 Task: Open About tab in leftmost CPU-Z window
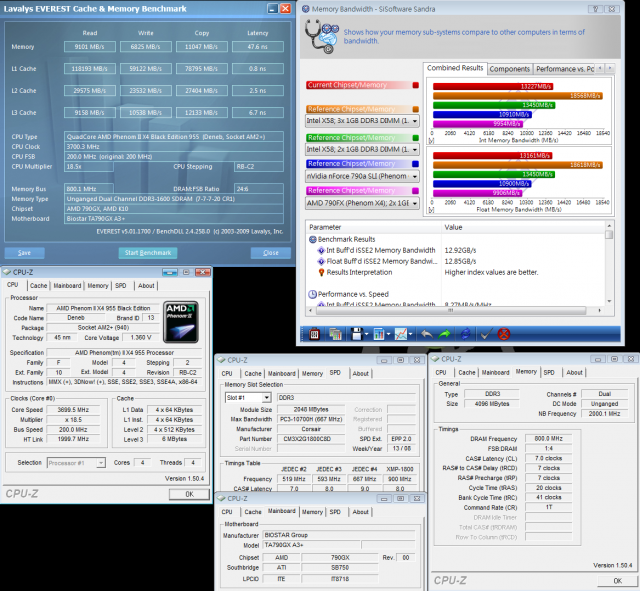pos(146,286)
